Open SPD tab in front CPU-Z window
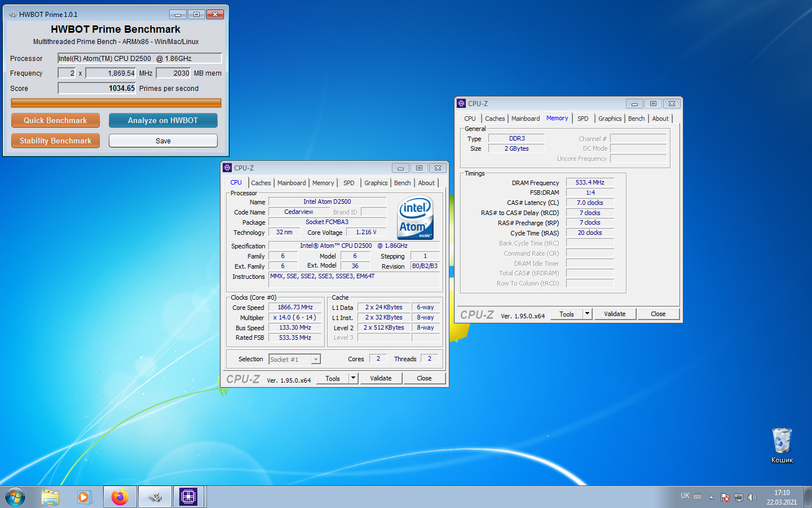 pyautogui.click(x=349, y=183)
